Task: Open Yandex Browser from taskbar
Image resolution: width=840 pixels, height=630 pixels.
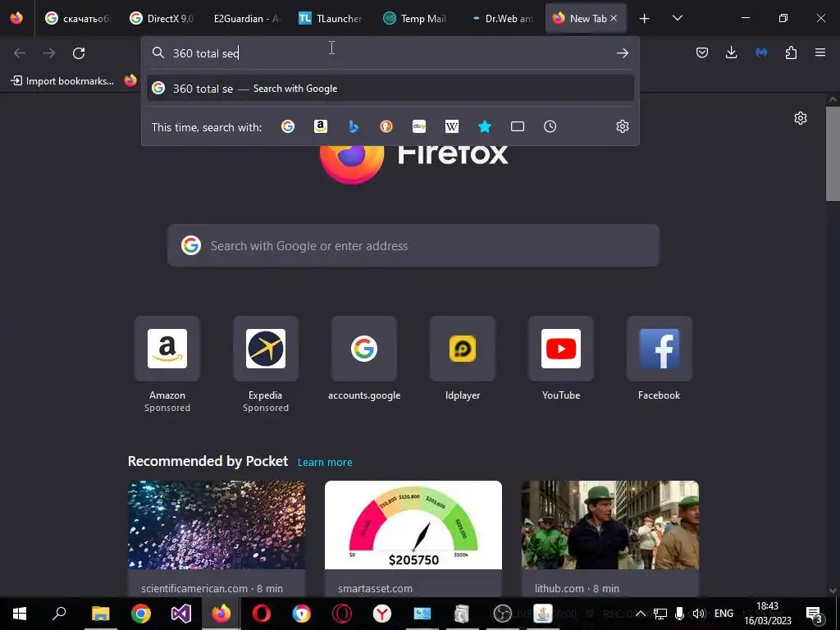Action: pos(382,614)
